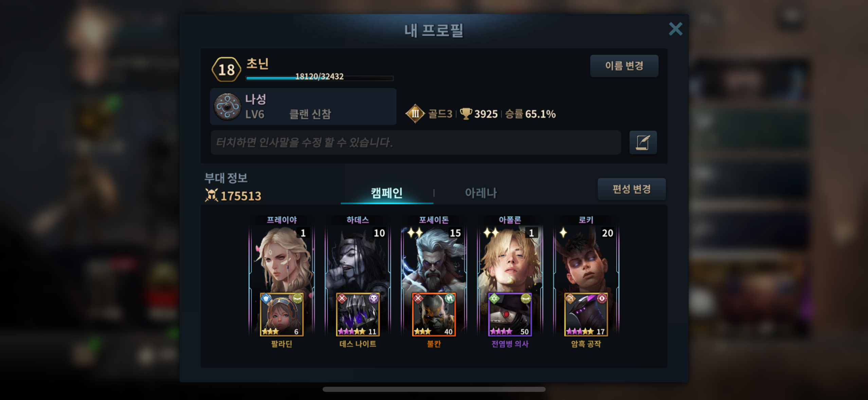Viewport: 868px width, 400px height.
Task: Click the greeting message input field
Action: click(416, 142)
